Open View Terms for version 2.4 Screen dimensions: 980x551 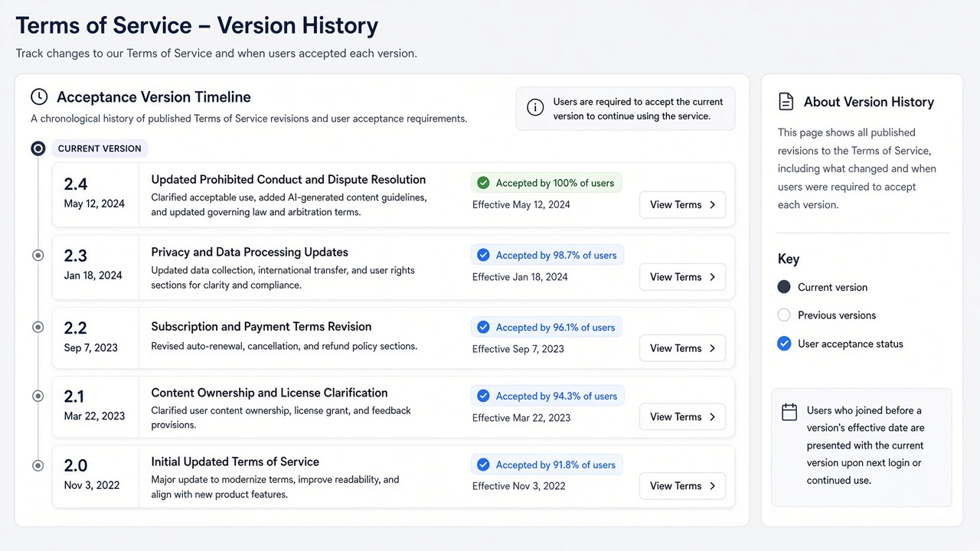682,204
